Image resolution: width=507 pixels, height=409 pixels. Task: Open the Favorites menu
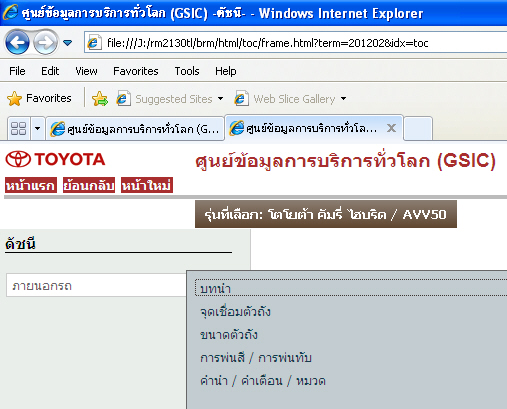pos(136,71)
